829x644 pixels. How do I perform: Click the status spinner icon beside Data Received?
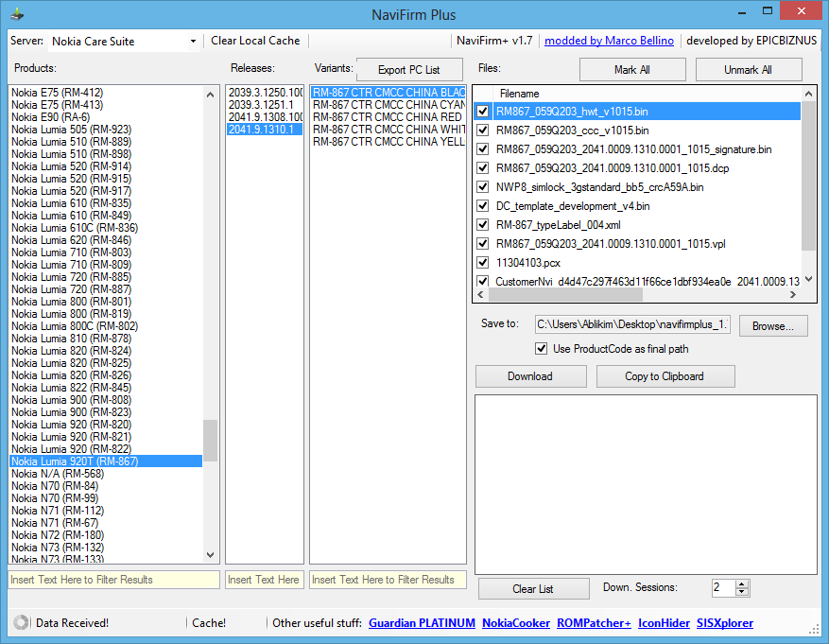(21, 622)
